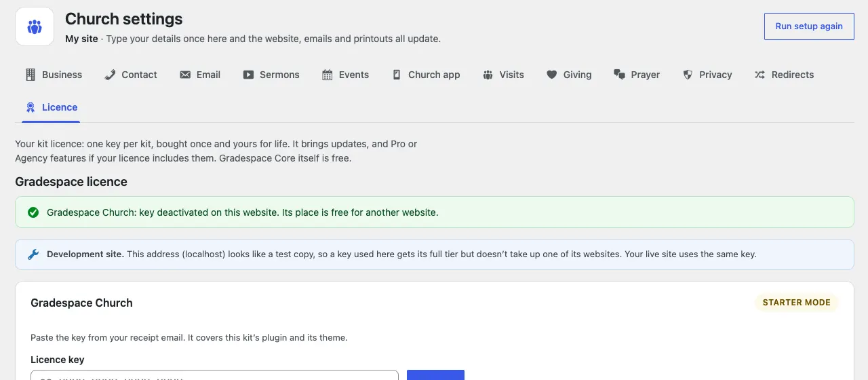This screenshot has width=868, height=380.
Task: Click the Development site wrench icon
Action: point(33,254)
